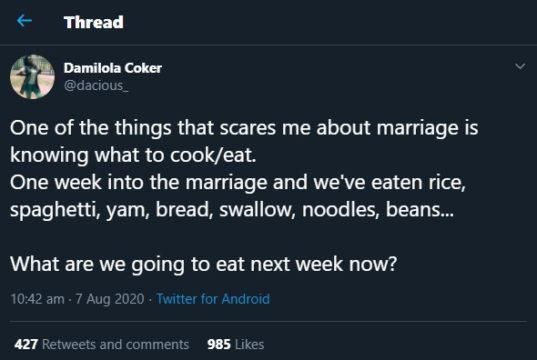The height and width of the screenshot is (360, 537).
Task: Visit the @dacious_ handle profile
Action: click(96, 85)
